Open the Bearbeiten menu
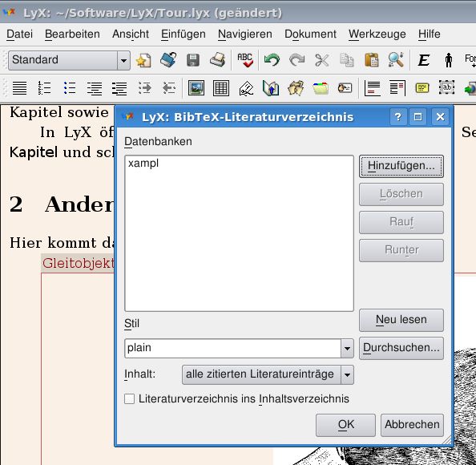The width and height of the screenshot is (476, 465). pyautogui.click(x=72, y=34)
